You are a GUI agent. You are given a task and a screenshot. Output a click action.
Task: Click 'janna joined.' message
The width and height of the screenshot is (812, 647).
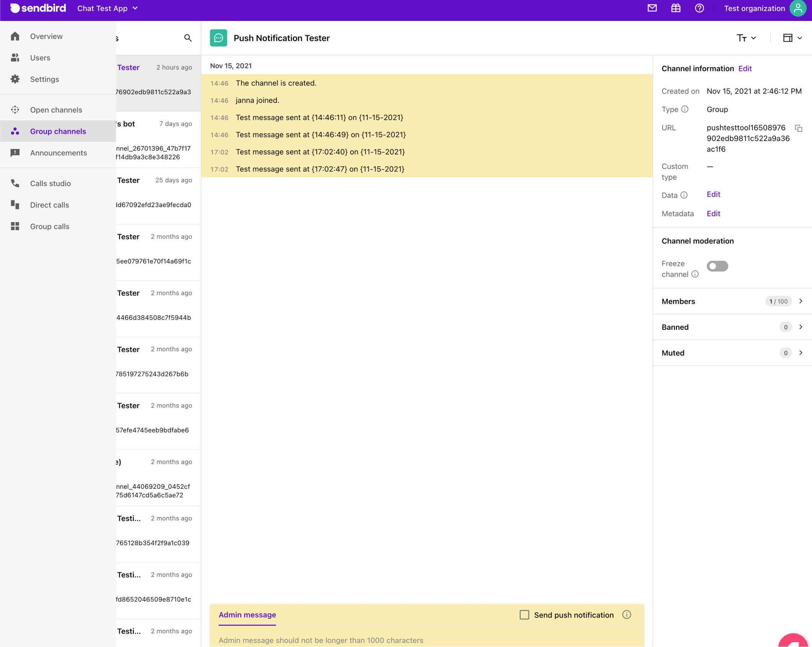(x=257, y=100)
